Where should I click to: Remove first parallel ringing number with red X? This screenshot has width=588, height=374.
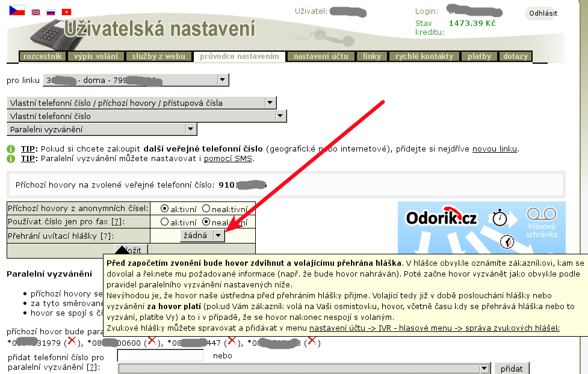tap(72, 342)
